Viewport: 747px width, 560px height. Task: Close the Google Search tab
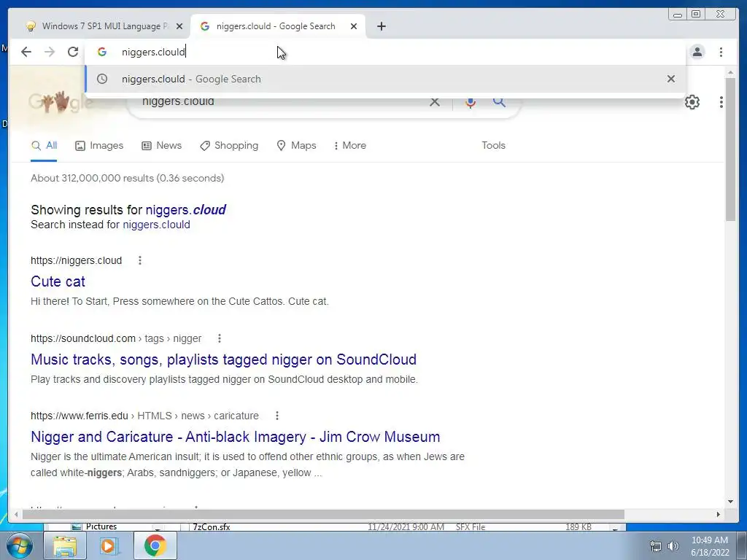(354, 26)
